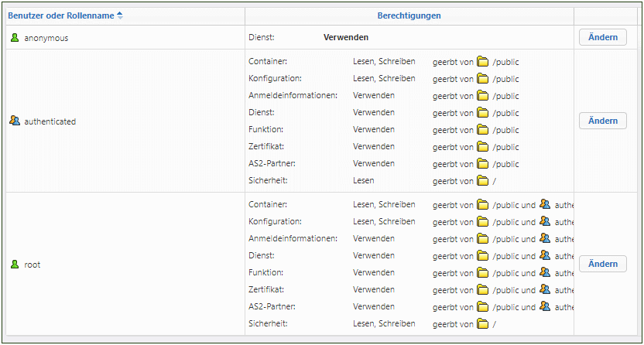The width and height of the screenshot is (644, 345).
Task: Click the root user icon
Action: point(14,264)
